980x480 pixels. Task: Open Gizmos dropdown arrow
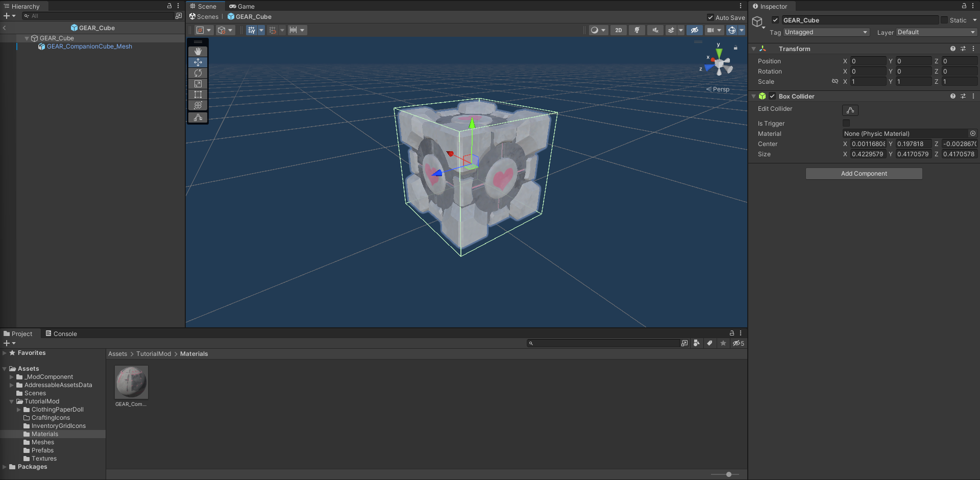click(x=742, y=30)
